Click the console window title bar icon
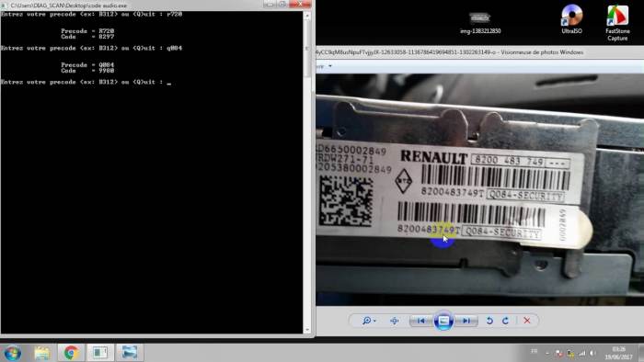Viewport: 644px width, 362px height. point(4,6)
